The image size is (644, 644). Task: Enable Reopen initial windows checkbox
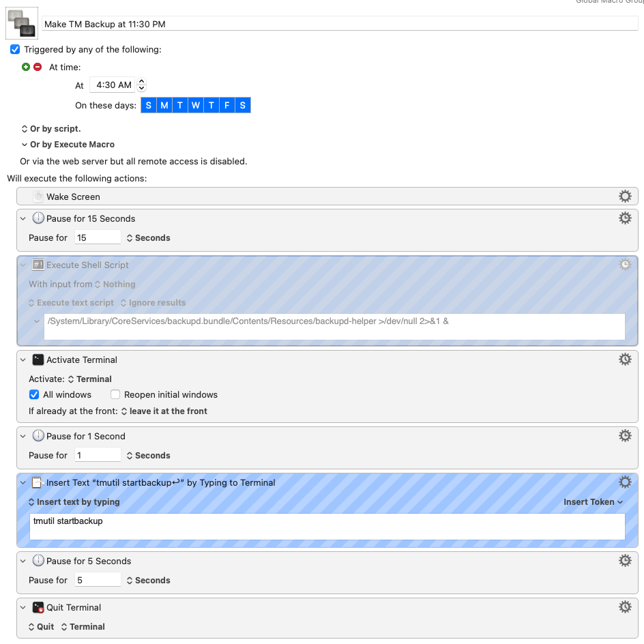coord(115,395)
